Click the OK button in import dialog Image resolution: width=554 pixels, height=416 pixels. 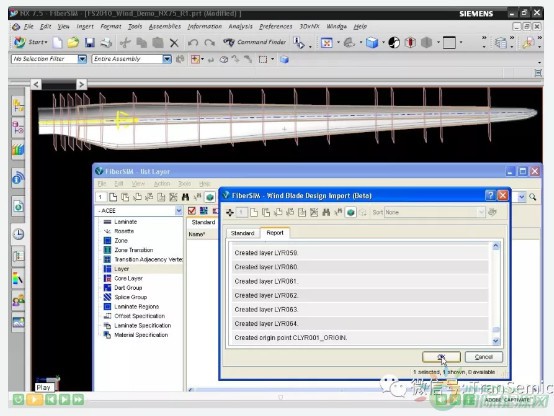pos(441,357)
